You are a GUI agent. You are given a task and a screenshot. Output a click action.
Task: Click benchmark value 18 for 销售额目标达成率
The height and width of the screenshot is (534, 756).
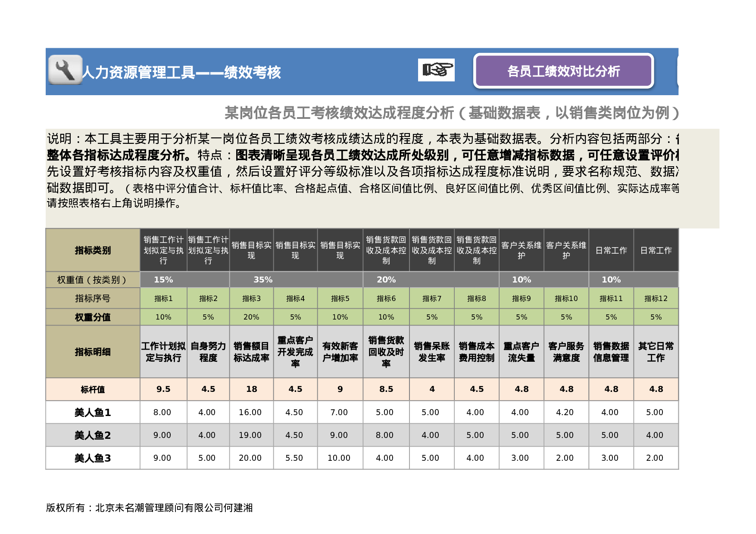pyautogui.click(x=252, y=389)
